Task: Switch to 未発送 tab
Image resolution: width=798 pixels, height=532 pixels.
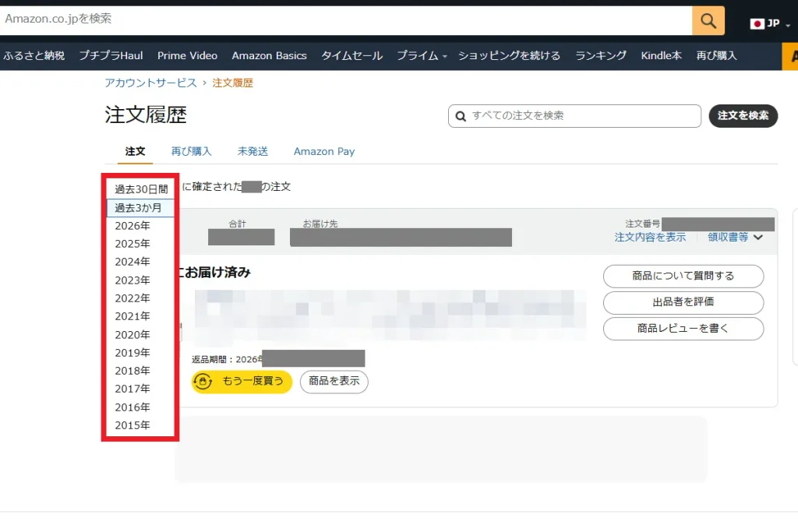Action: click(252, 152)
